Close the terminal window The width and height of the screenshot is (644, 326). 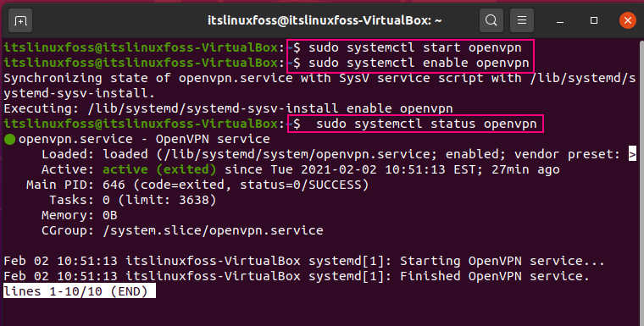pyautogui.click(x=627, y=20)
